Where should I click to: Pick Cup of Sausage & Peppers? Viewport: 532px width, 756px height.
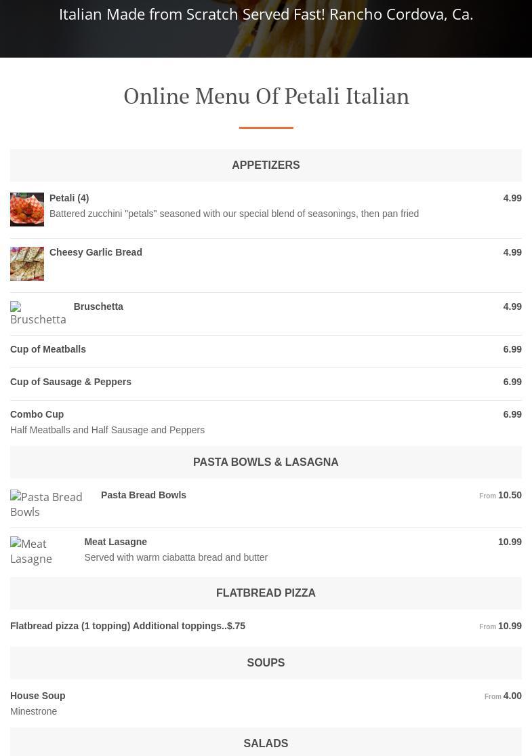pos(70,382)
